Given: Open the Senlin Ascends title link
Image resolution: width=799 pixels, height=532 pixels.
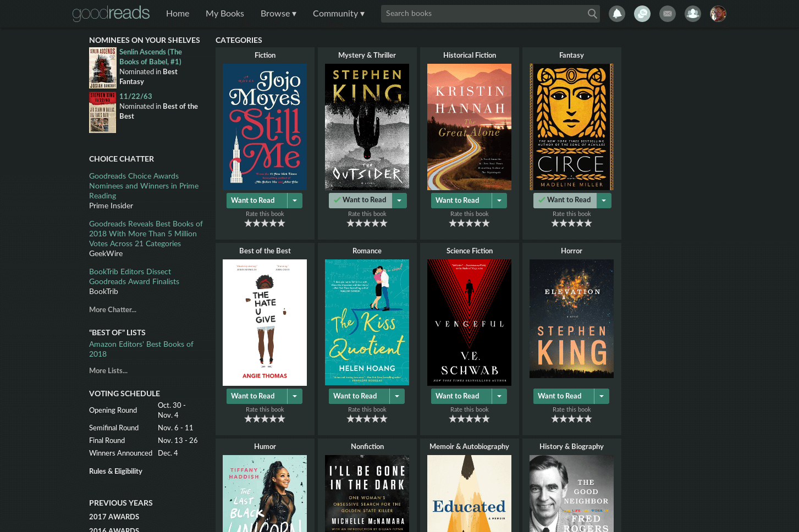Looking at the screenshot, I should pyautogui.click(x=151, y=57).
